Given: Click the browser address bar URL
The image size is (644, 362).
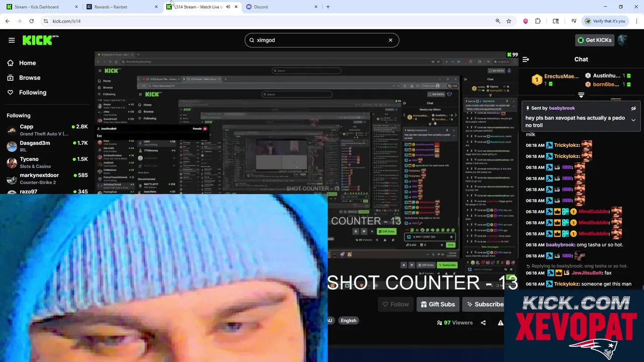Looking at the screenshot, I should (x=66, y=21).
